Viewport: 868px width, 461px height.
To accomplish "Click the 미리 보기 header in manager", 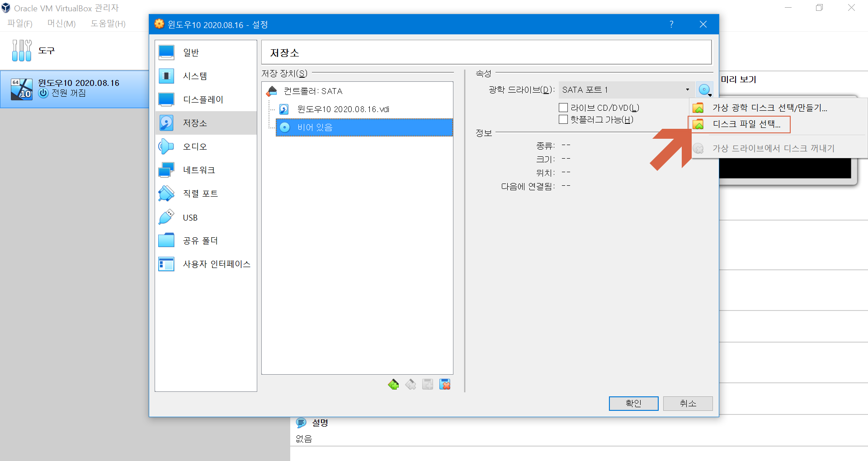I will (738, 80).
